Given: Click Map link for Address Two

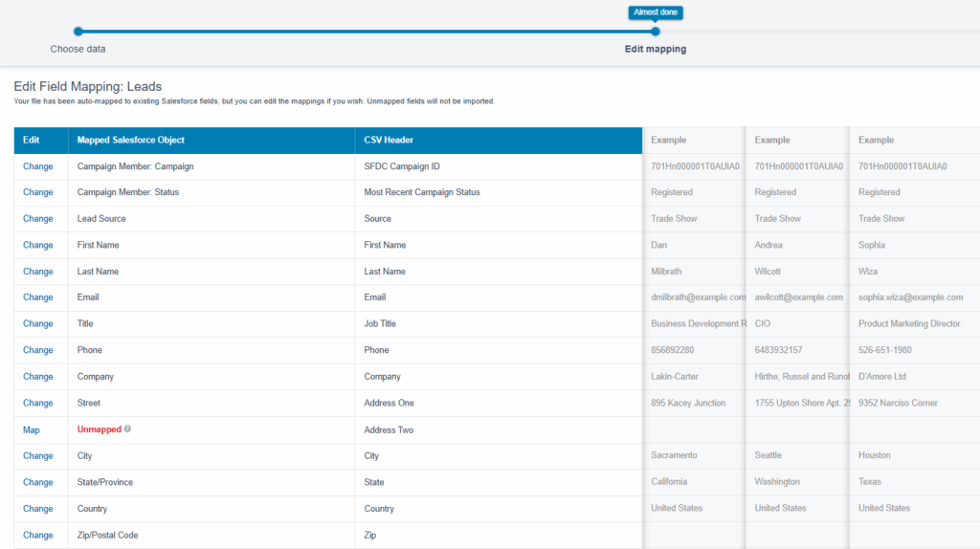Looking at the screenshot, I should pos(32,429).
